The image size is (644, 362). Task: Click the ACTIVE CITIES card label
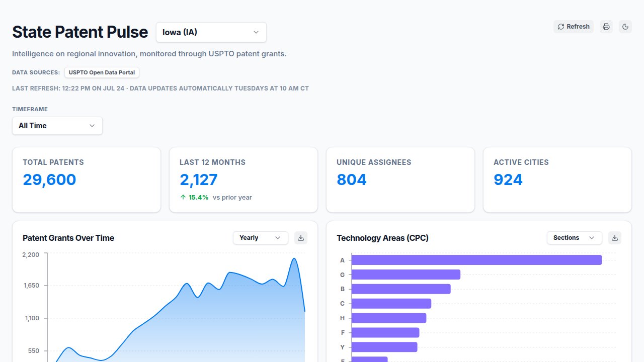(x=521, y=162)
